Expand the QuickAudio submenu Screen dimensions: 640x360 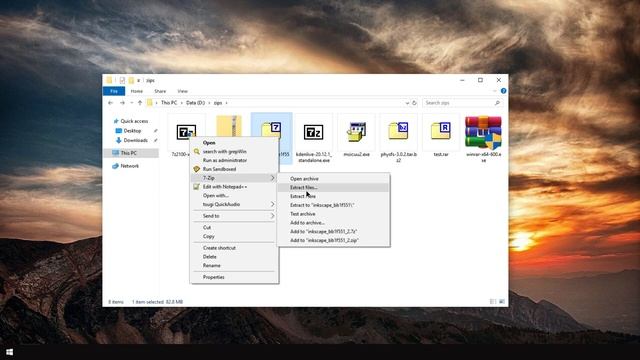272,204
